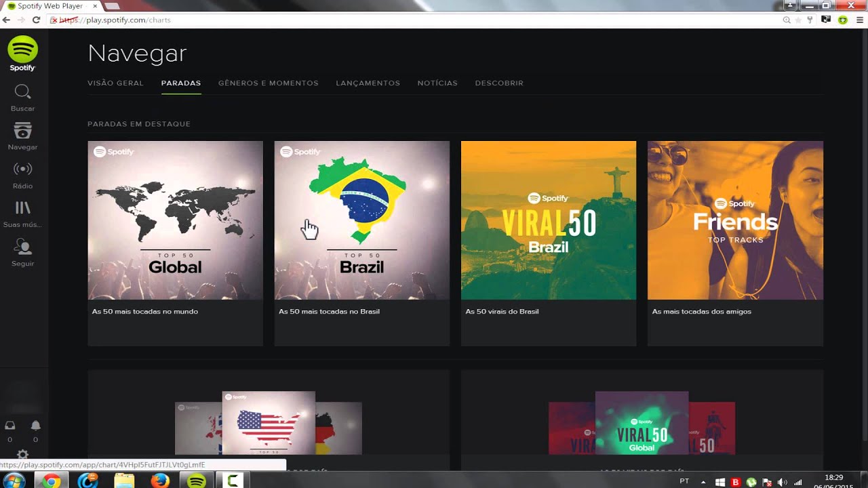Click the PT language indicator
This screenshot has width=868, height=488.
[x=684, y=481]
